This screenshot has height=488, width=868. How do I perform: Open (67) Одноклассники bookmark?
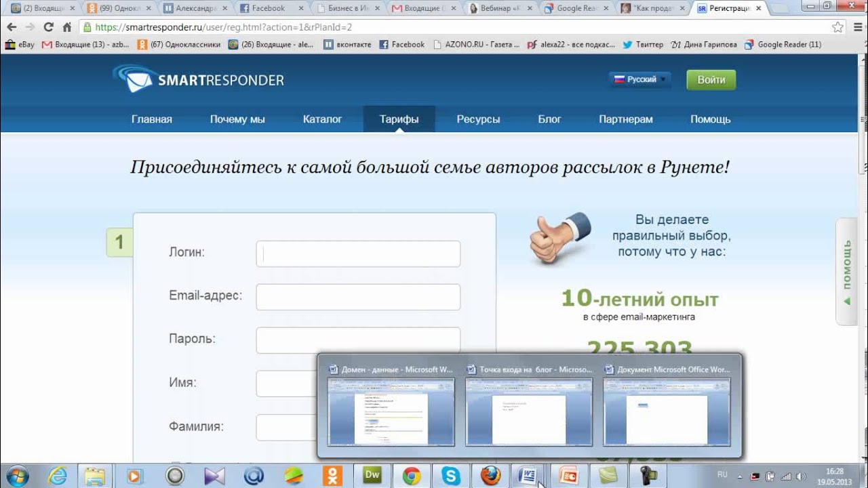(179, 44)
